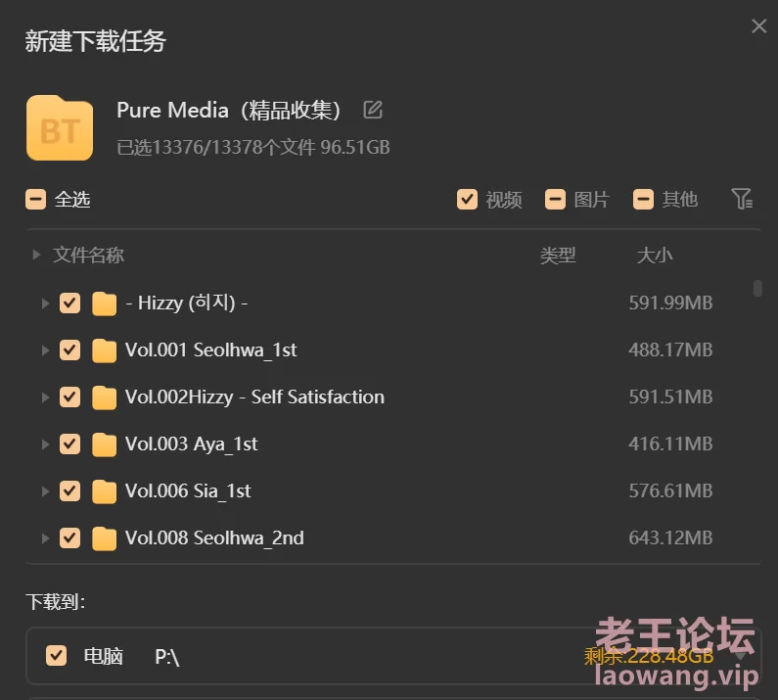Viewport: 778px width, 700px height.
Task: Uncheck the Hizzy folder checkbox
Action: pyautogui.click(x=69, y=303)
